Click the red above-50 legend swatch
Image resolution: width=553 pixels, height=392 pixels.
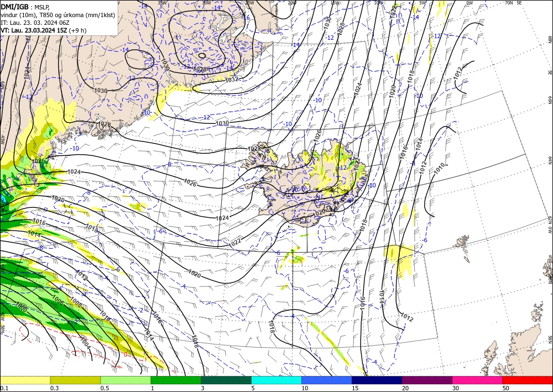[x=528, y=380]
